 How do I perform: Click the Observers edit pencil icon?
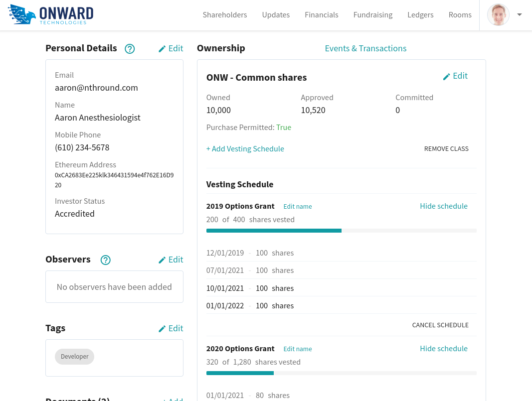coord(162,260)
